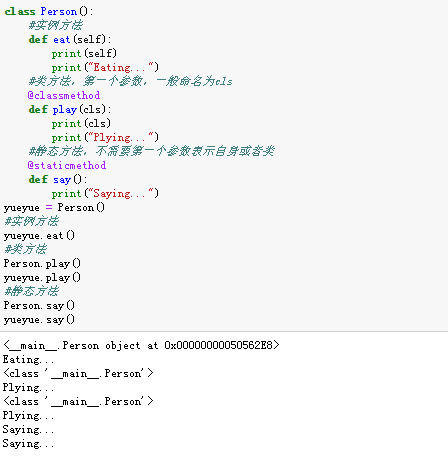
Task: Select the 'yueyue.play()' call
Action: click(x=42, y=277)
